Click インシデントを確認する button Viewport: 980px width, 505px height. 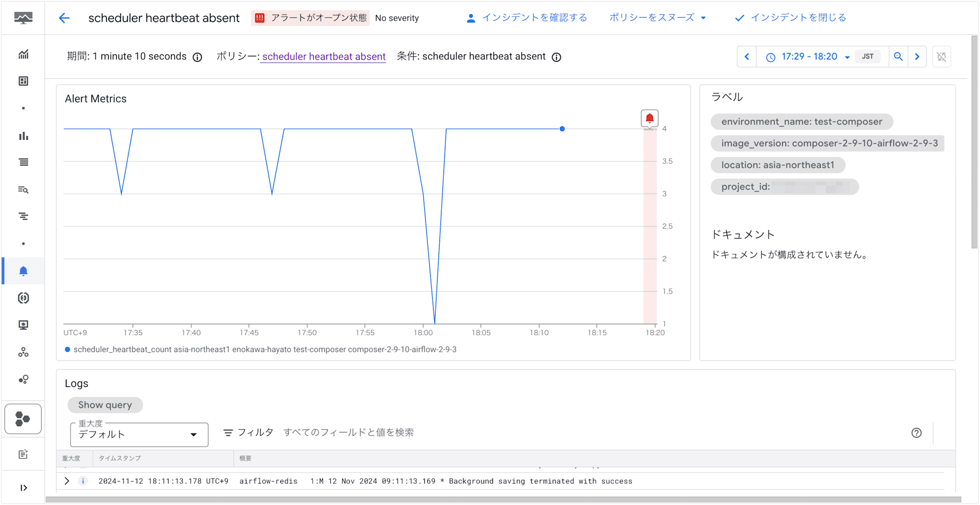(x=526, y=18)
